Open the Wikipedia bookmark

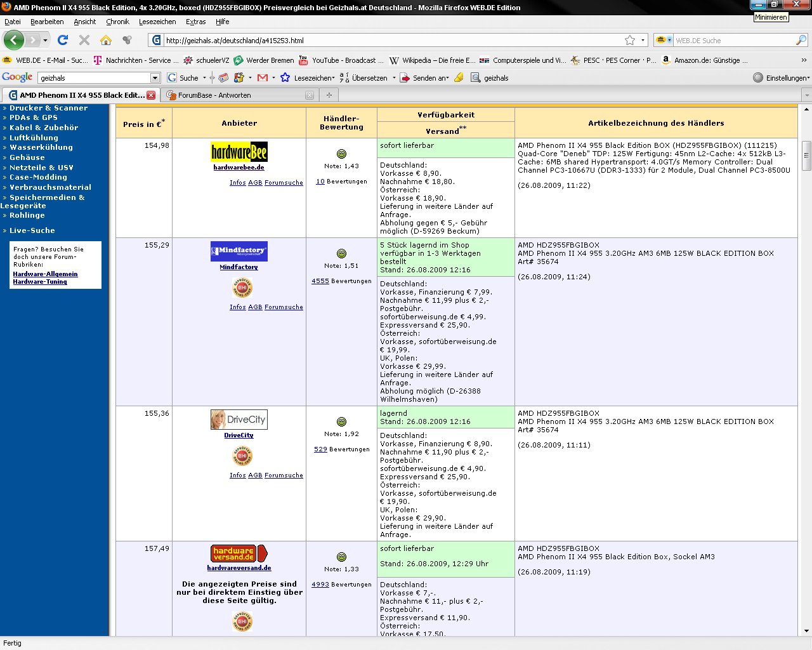pyautogui.click(x=432, y=60)
